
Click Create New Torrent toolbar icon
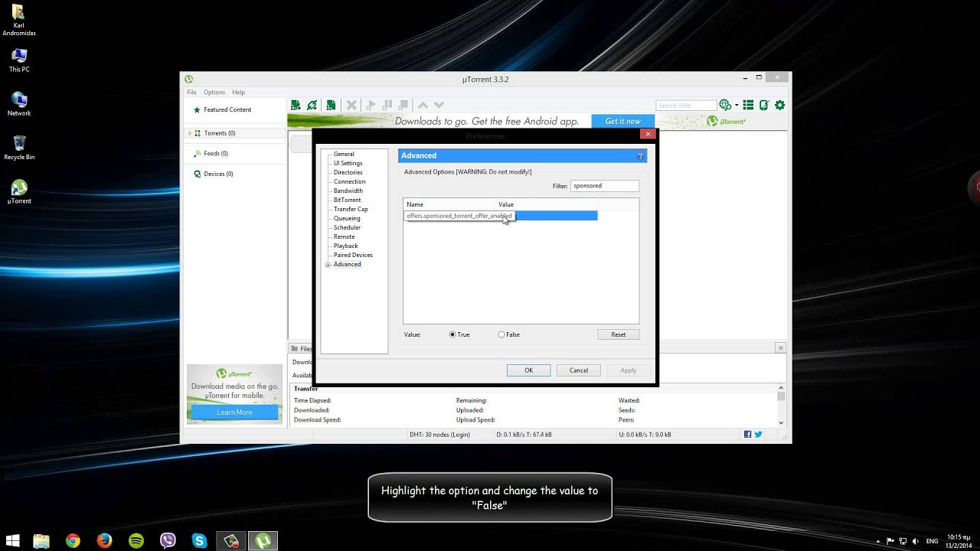[x=331, y=105]
